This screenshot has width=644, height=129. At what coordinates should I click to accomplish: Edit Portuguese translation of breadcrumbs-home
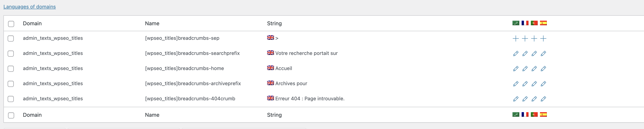point(534,69)
